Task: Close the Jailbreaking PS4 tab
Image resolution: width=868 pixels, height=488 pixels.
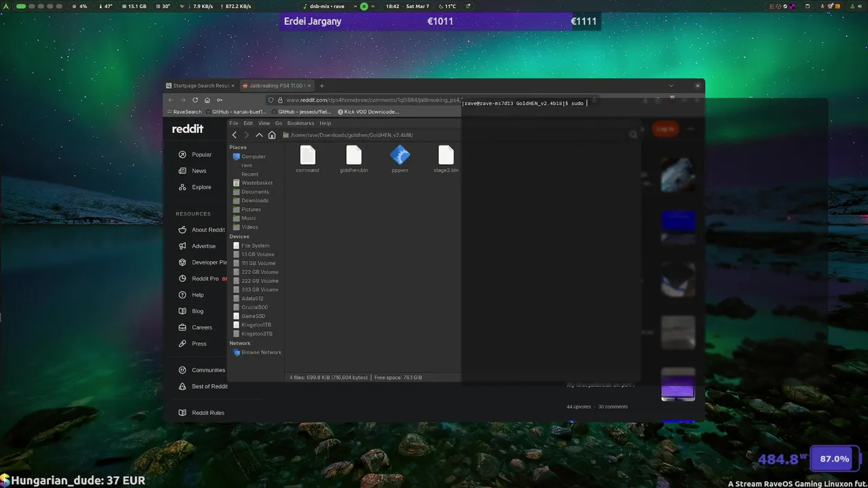Action: click(309, 86)
